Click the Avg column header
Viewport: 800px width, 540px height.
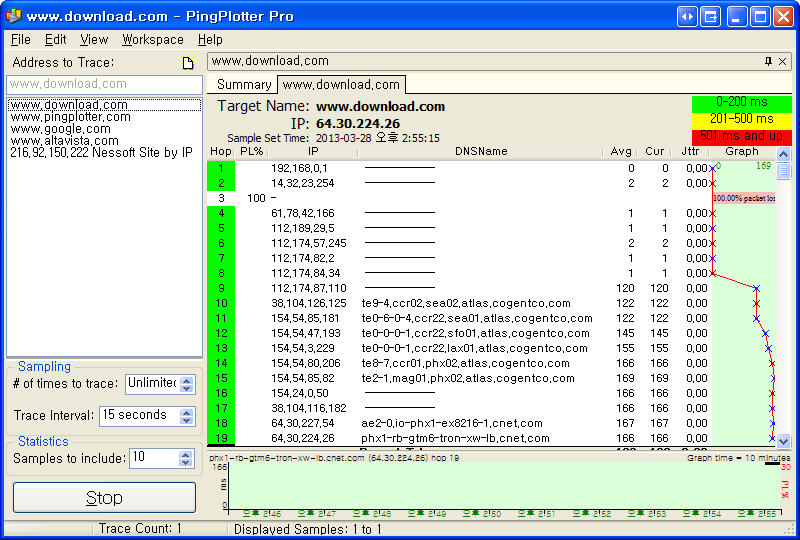pyautogui.click(x=620, y=152)
